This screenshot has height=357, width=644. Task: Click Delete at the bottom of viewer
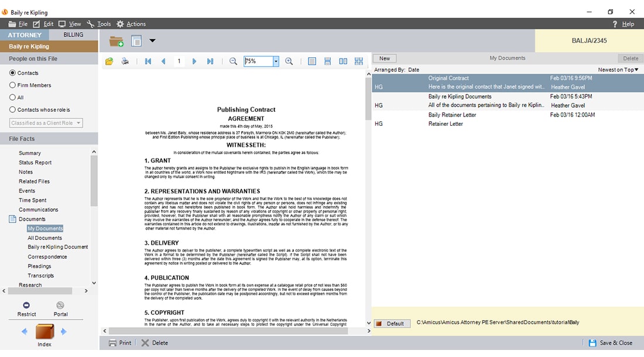tap(155, 343)
